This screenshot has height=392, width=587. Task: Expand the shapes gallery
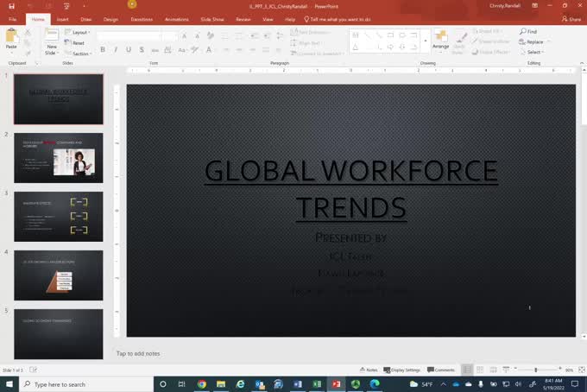point(426,41)
